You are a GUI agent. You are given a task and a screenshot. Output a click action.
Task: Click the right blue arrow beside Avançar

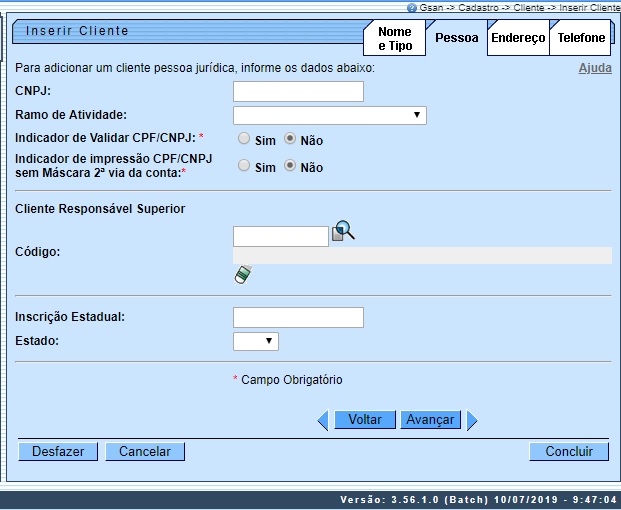472,421
